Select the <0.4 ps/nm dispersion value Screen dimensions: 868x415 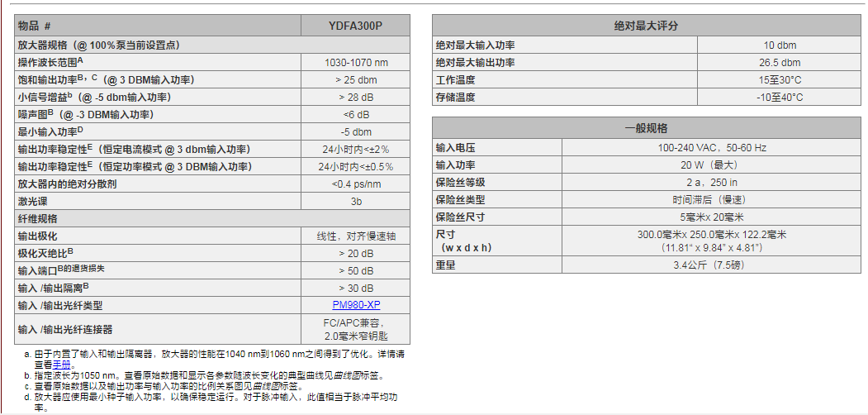[x=356, y=184]
